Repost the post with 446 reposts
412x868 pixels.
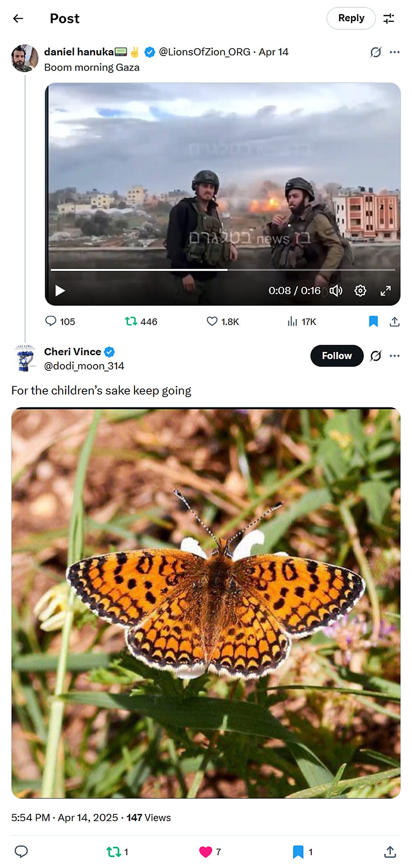pos(131,321)
